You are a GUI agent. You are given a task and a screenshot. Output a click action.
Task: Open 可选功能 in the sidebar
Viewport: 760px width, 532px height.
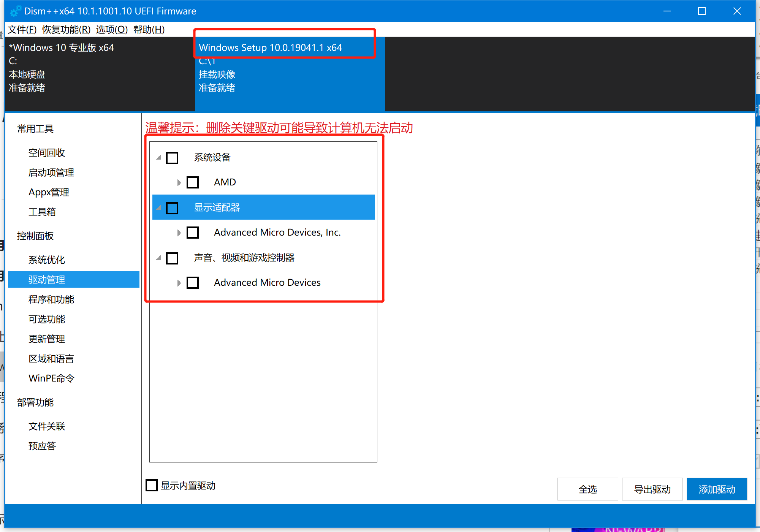coord(47,319)
